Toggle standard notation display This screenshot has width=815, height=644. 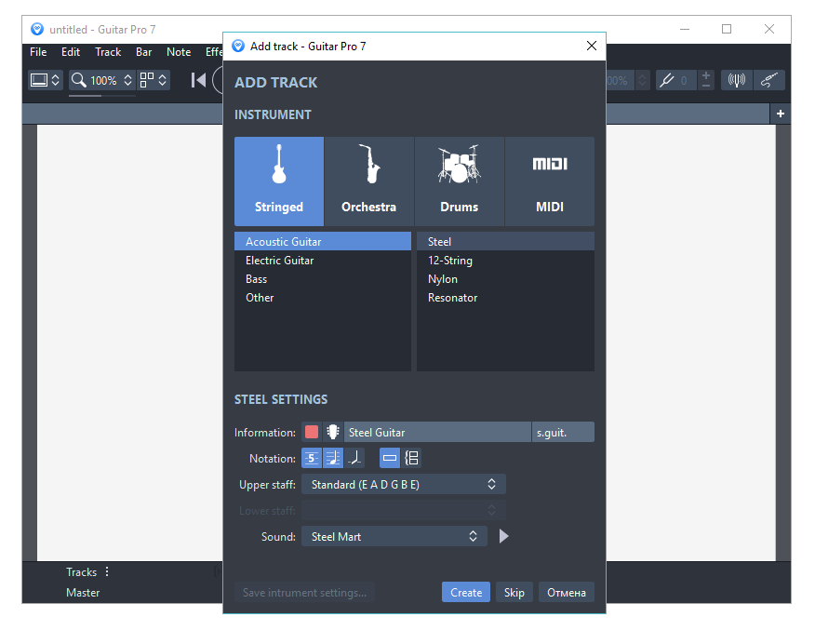tap(333, 458)
